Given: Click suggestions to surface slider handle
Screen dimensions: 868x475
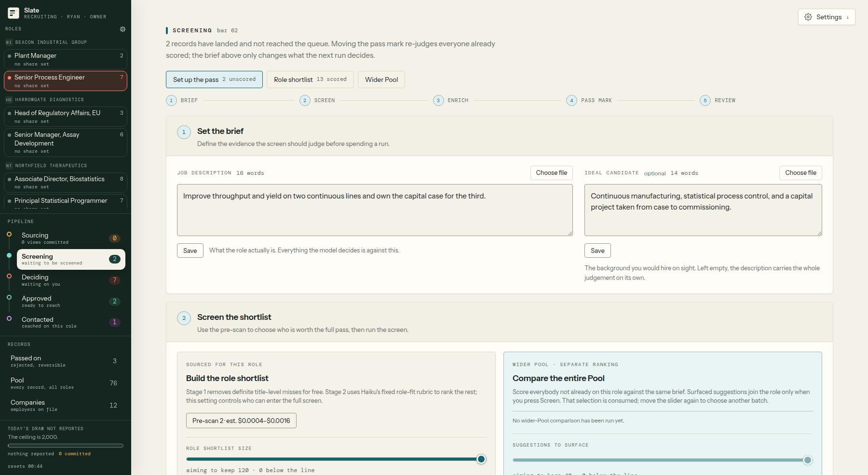Looking at the screenshot, I should coord(808,460).
